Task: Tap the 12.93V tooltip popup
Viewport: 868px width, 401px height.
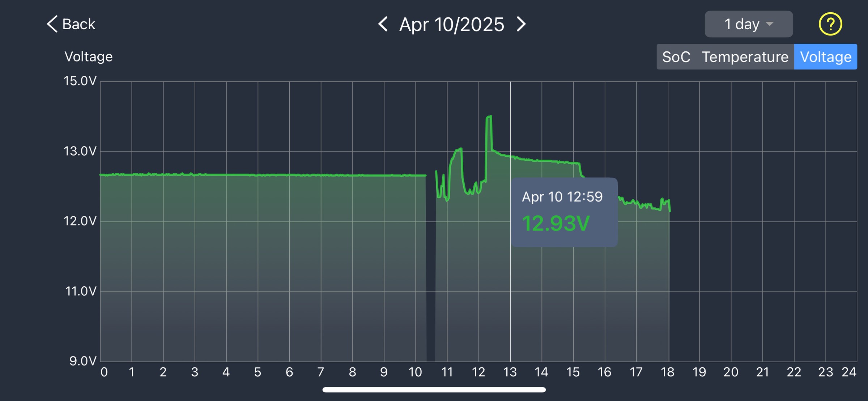Action: tap(564, 212)
